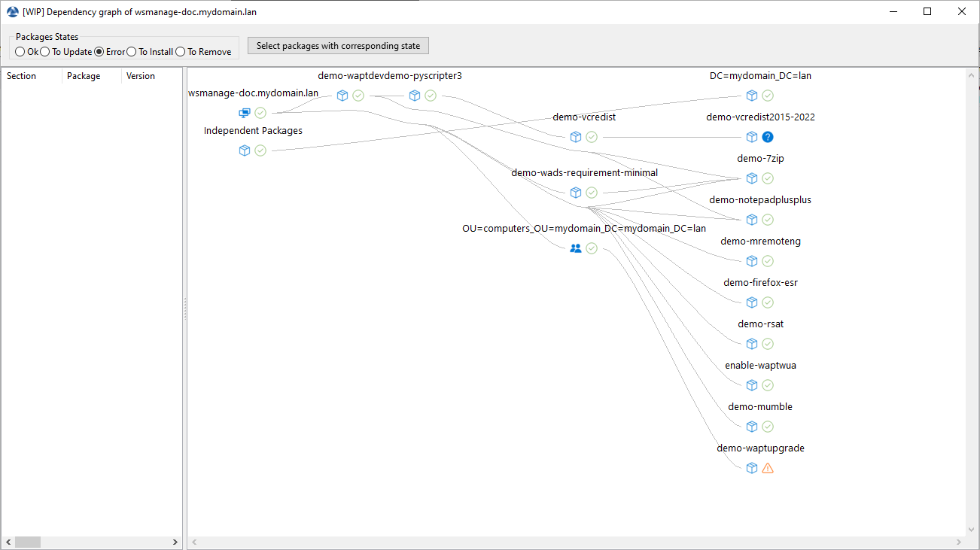
Task: Click the enable-waptwua node label
Action: coord(760,366)
